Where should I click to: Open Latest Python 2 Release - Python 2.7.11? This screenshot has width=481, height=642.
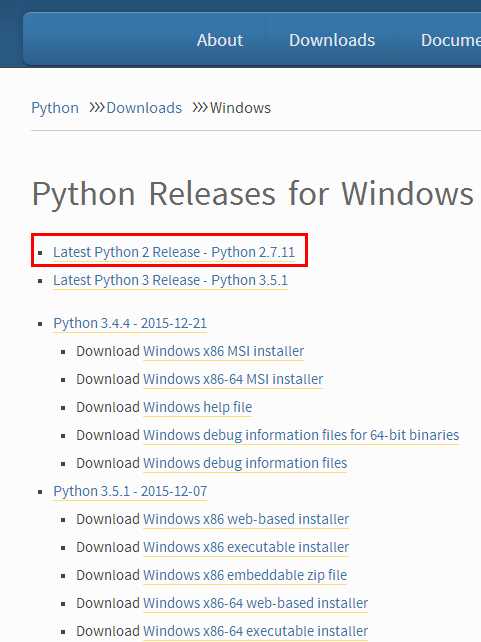(x=174, y=252)
